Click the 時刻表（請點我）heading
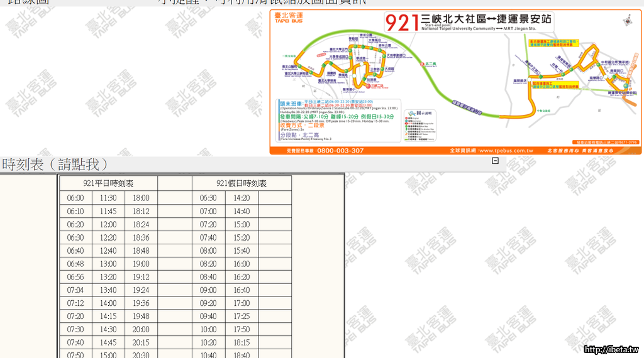 [55, 165]
